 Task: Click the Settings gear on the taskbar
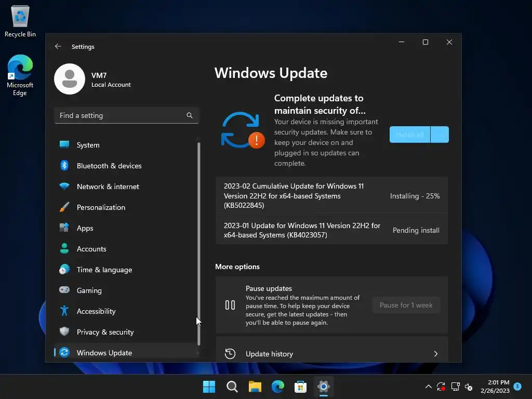coord(323,387)
